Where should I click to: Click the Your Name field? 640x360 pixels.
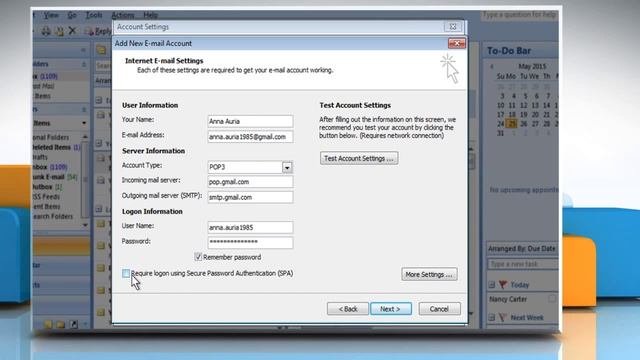[x=250, y=121]
